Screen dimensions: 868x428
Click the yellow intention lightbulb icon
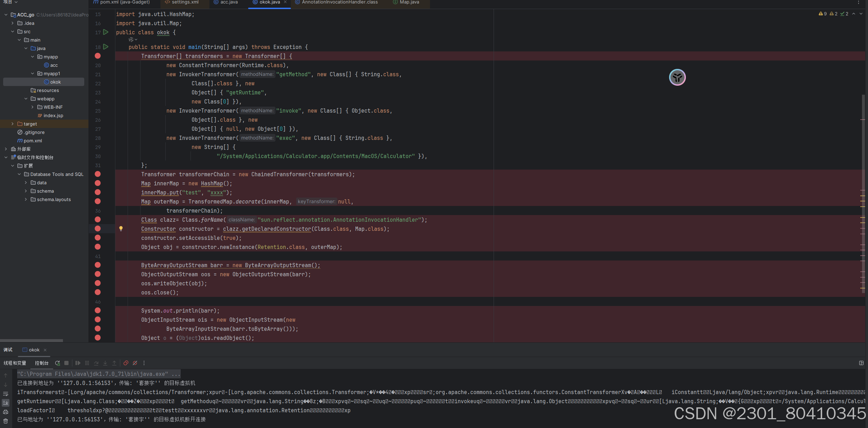coord(121,229)
